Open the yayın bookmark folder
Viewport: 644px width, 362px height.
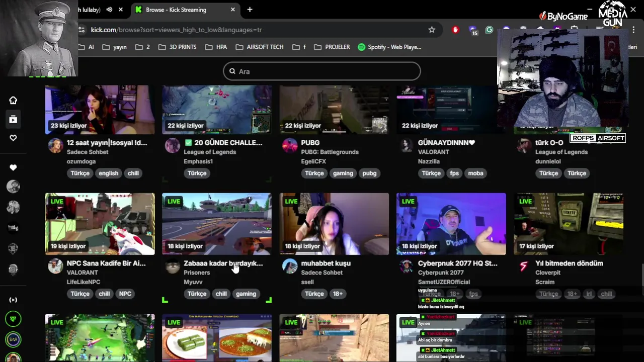pyautogui.click(x=114, y=47)
